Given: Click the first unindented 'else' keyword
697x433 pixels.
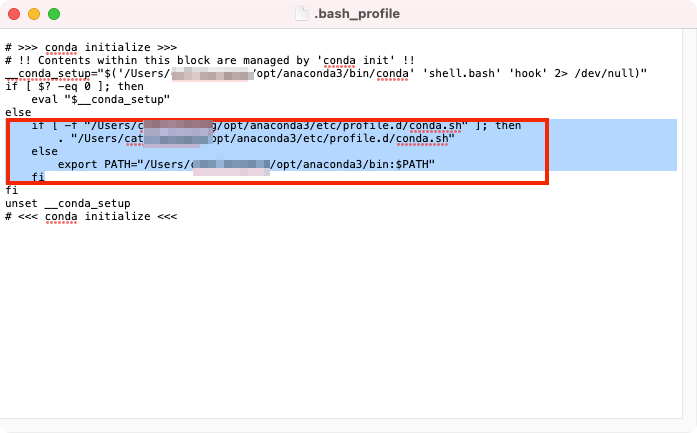Looking at the screenshot, I should (18, 112).
